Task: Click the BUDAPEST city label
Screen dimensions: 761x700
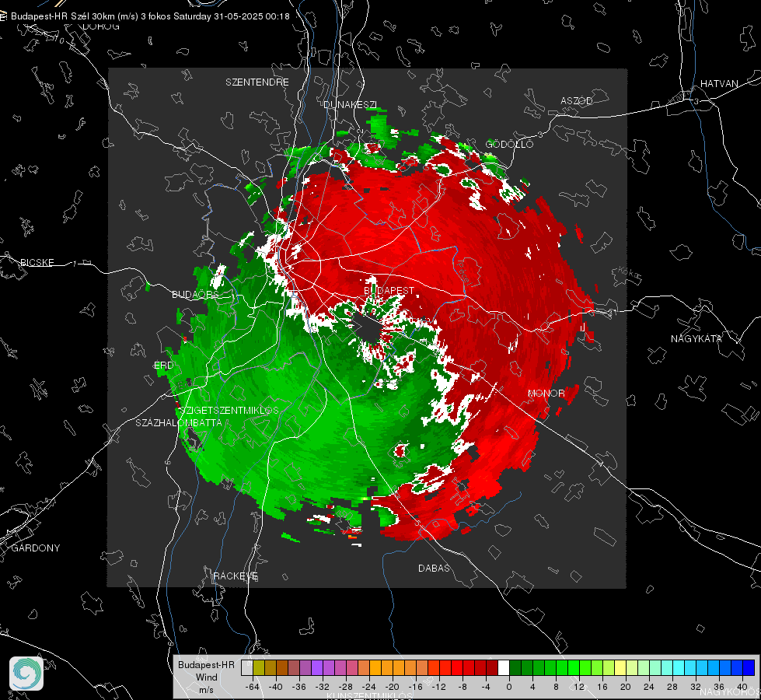Action: [389, 290]
